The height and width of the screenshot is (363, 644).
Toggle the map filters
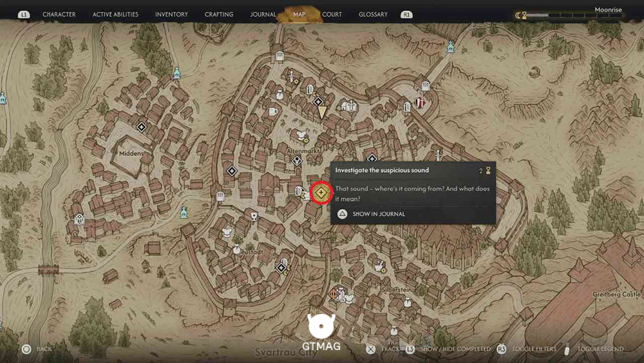(x=527, y=349)
